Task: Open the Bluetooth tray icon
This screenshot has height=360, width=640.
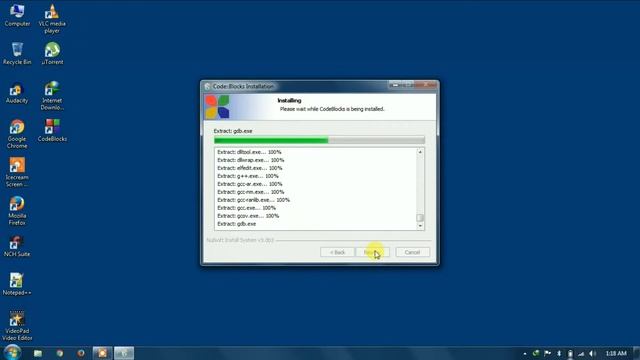Action: [559, 353]
